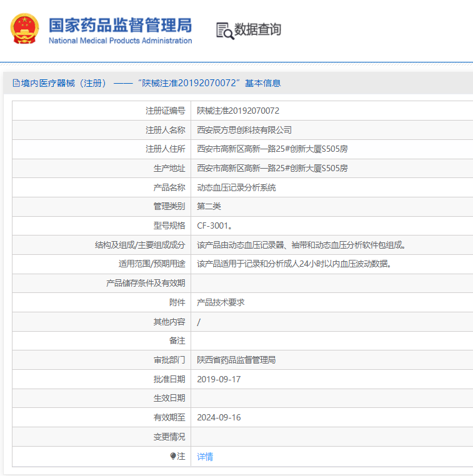
Task: Click 产品技术要求 attachment value
Action: [x=221, y=303]
